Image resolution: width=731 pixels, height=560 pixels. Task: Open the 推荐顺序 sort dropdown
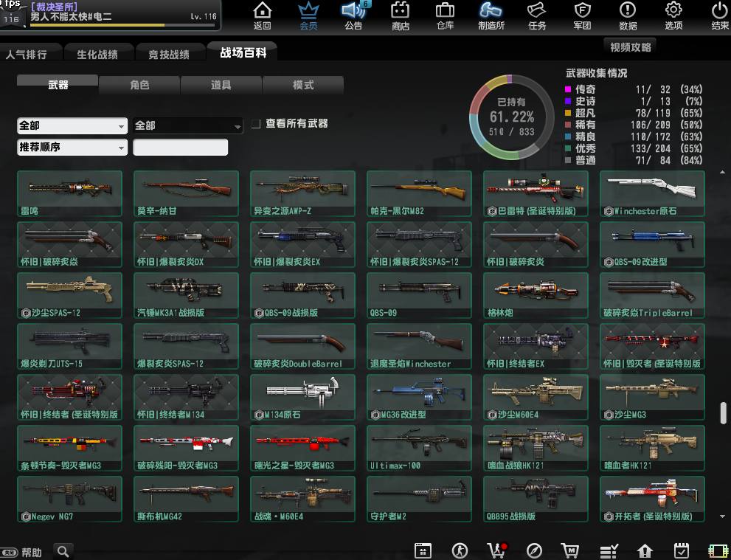[x=72, y=148]
